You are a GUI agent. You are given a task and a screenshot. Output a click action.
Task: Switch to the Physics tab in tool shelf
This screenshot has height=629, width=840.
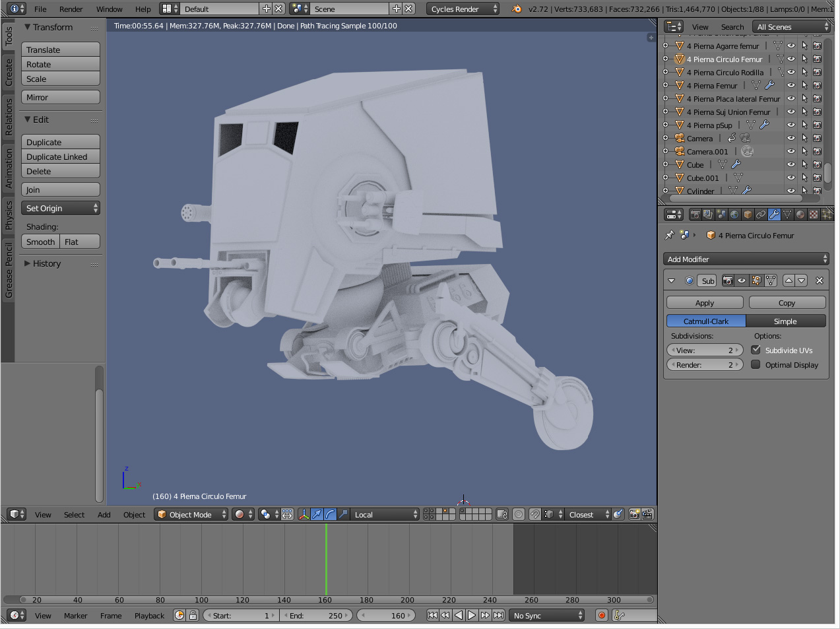click(x=9, y=215)
